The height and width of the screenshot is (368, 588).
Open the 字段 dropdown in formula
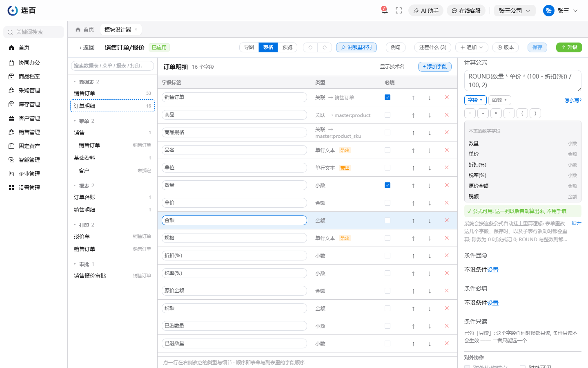point(475,100)
